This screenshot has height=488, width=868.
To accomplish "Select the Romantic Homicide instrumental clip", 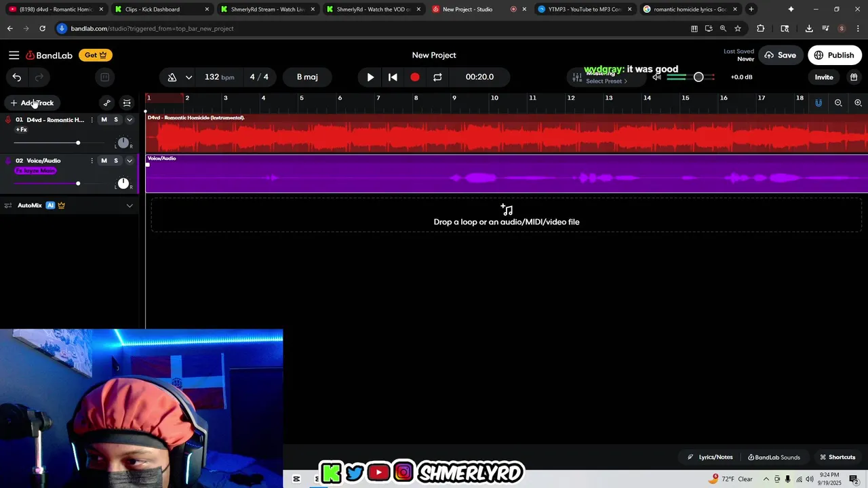I will 507,134.
